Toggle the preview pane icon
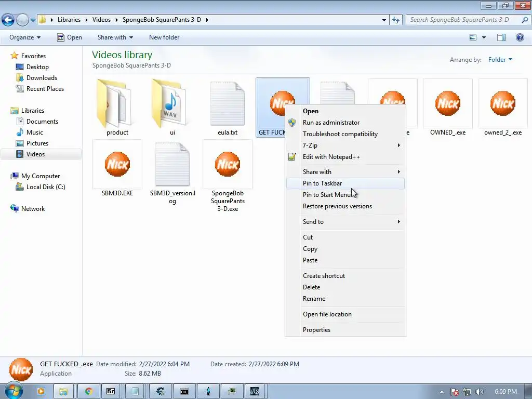The image size is (532, 399). coord(501,37)
